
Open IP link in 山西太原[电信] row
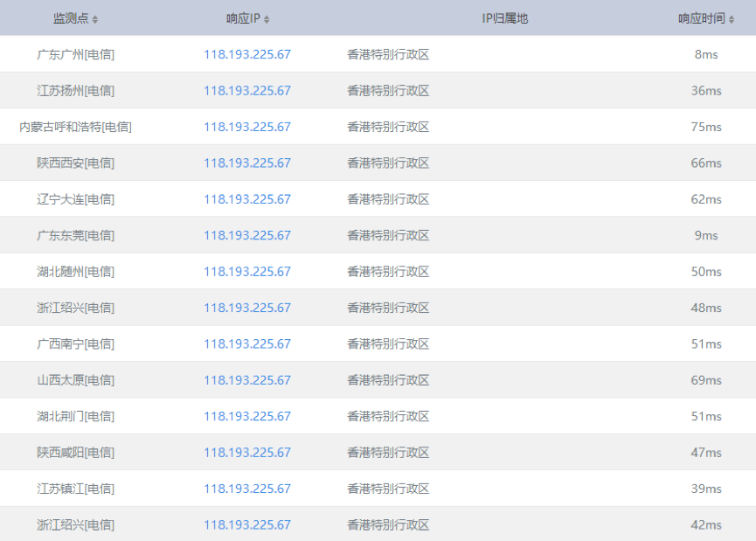click(247, 380)
